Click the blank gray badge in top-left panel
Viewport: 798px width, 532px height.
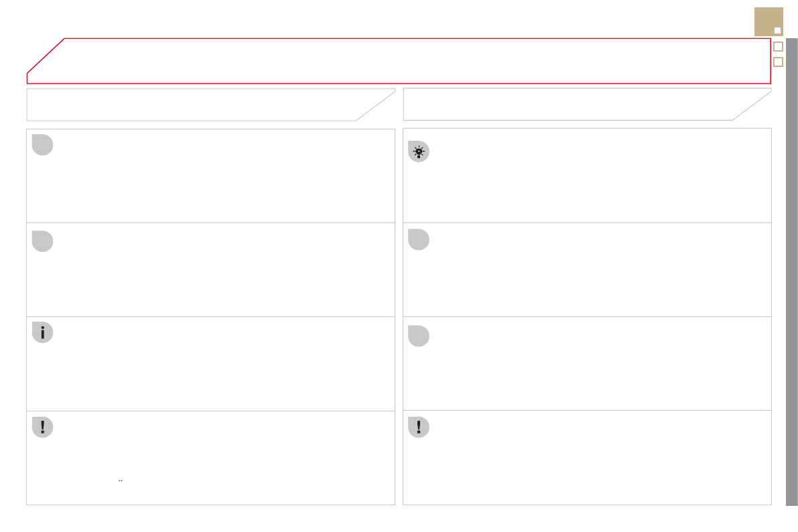pos(42,145)
